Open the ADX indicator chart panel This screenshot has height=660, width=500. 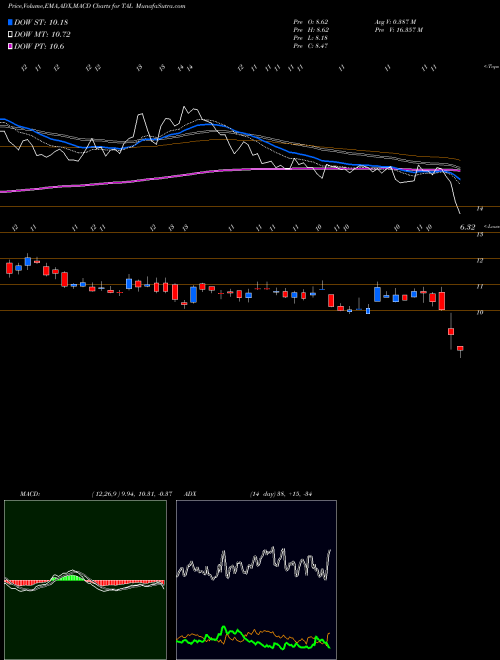tap(256, 580)
